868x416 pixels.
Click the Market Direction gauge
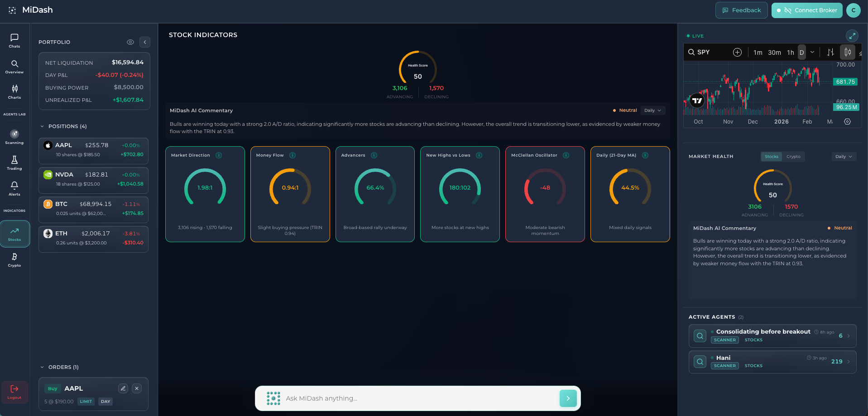pyautogui.click(x=205, y=187)
